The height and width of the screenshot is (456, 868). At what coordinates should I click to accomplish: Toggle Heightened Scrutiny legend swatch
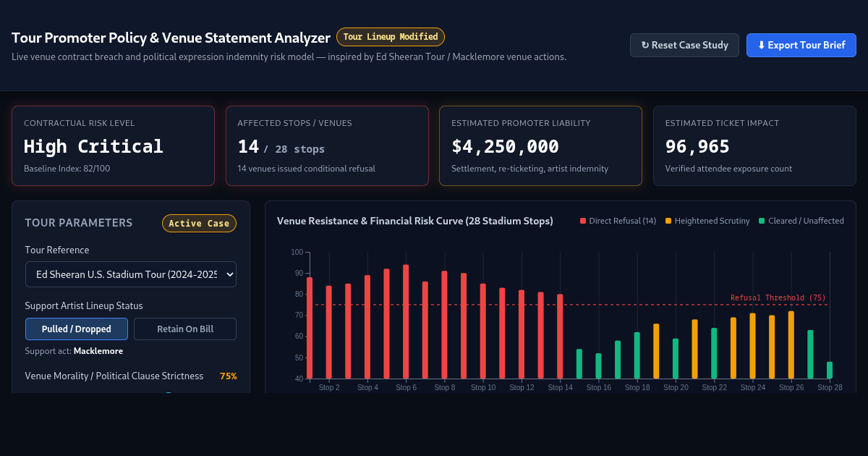pyautogui.click(x=668, y=221)
